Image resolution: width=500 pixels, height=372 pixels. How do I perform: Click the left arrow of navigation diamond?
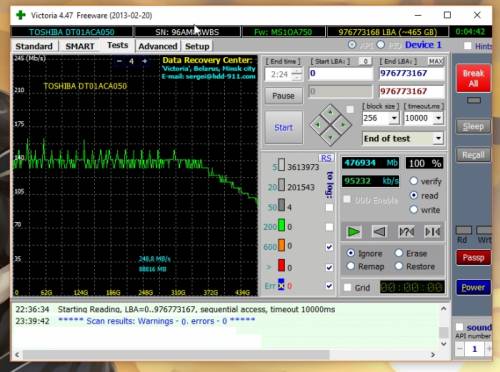pos(318,125)
